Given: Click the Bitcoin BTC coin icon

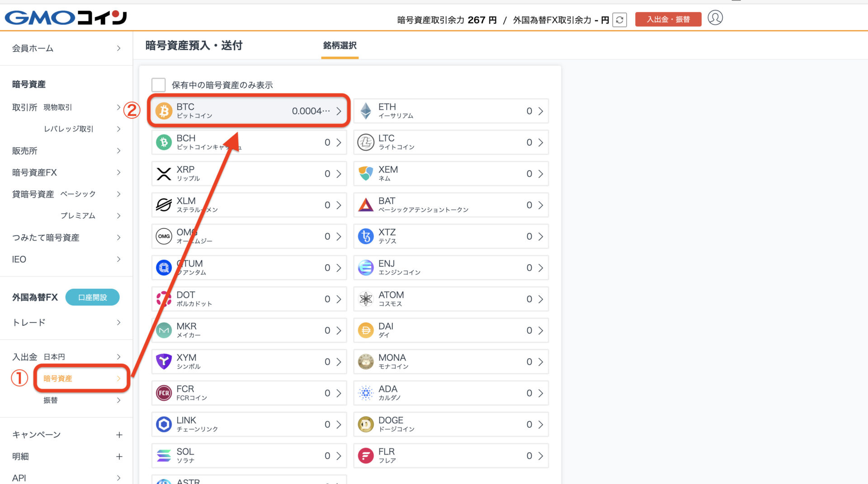Looking at the screenshot, I should click(x=164, y=111).
